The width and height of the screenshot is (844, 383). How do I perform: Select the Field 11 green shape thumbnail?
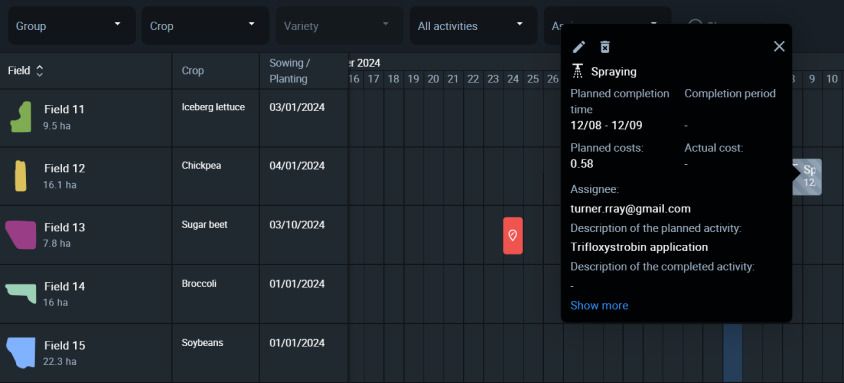click(20, 118)
